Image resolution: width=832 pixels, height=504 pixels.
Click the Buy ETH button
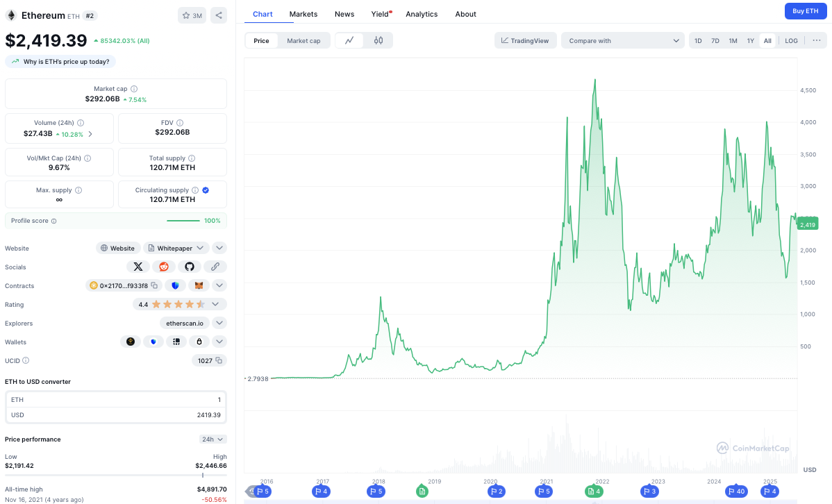click(805, 11)
